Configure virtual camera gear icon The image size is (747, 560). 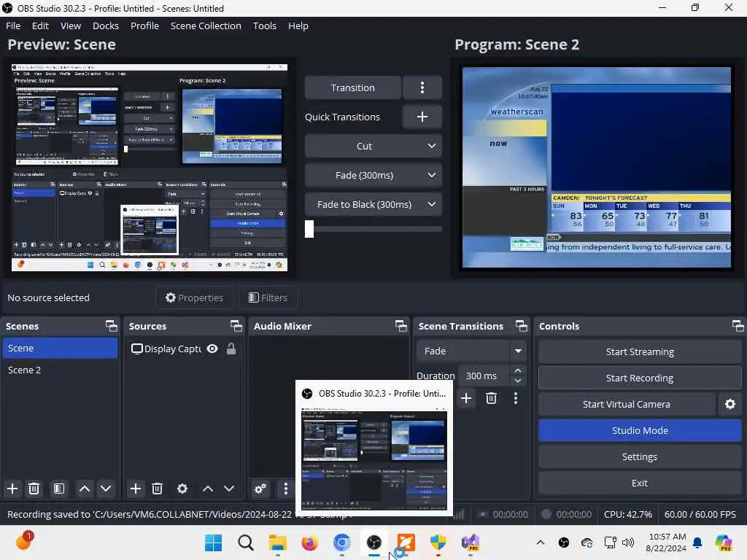pos(729,404)
